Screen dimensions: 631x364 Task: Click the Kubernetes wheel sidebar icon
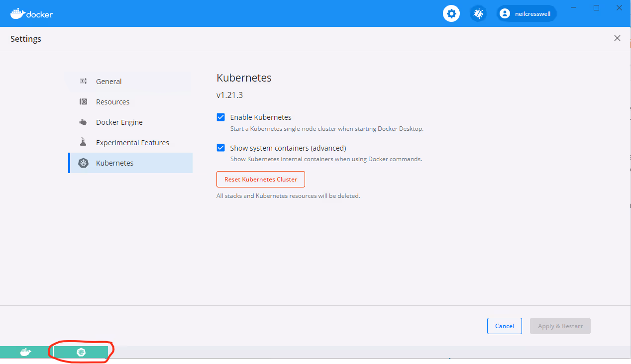click(x=84, y=163)
